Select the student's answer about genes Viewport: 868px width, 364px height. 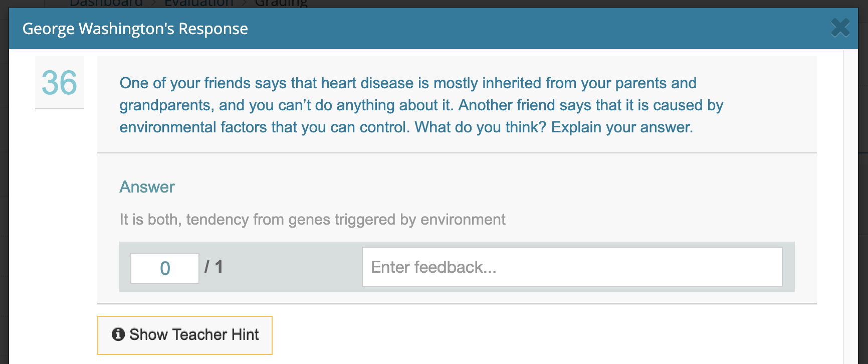click(x=312, y=220)
